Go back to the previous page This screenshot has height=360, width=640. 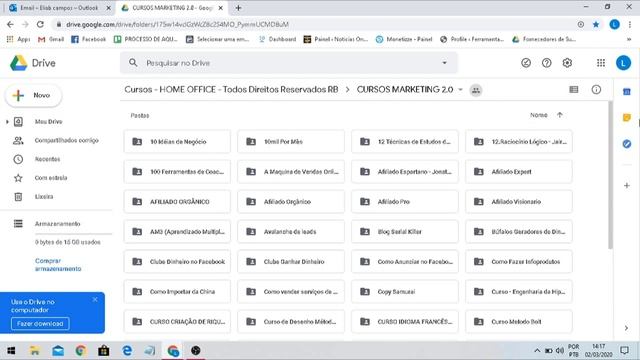(x=10, y=24)
